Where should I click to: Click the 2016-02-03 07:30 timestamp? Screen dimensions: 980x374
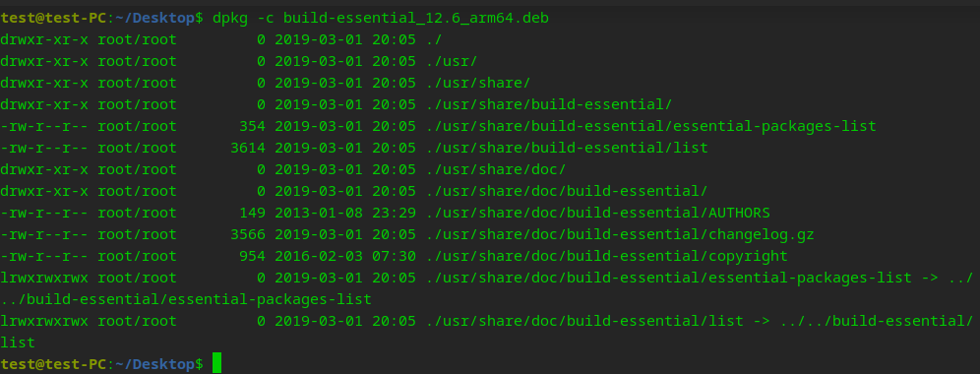[x=345, y=257]
